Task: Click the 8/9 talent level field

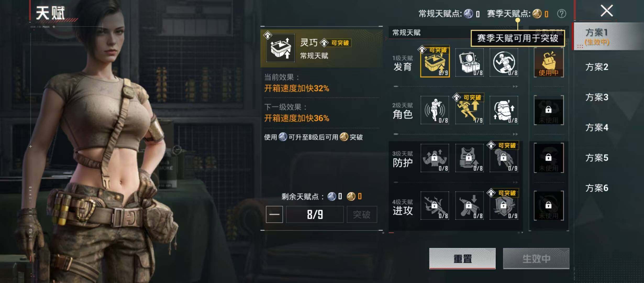Action: [315, 214]
